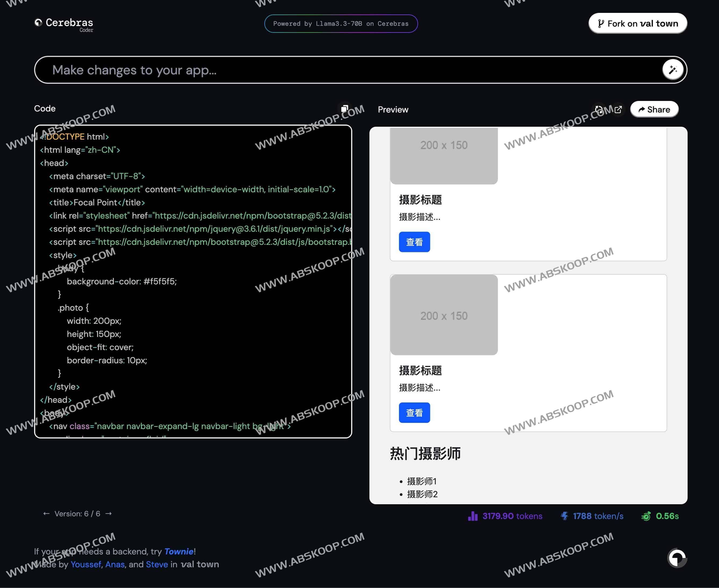
Task: Go to previous version arrow
Action: [x=46, y=514]
